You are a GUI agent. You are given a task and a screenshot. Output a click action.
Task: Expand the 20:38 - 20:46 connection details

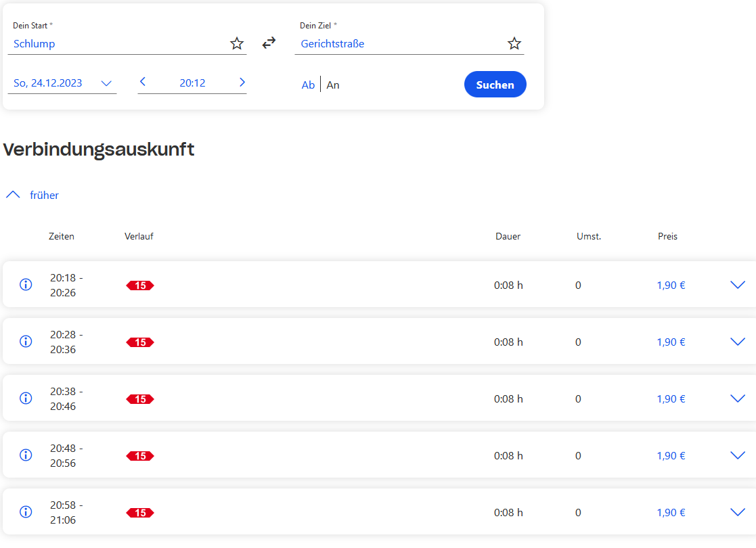pos(738,398)
